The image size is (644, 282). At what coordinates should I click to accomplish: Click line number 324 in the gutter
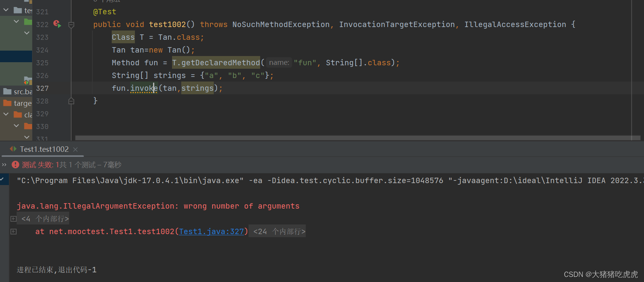[42, 50]
